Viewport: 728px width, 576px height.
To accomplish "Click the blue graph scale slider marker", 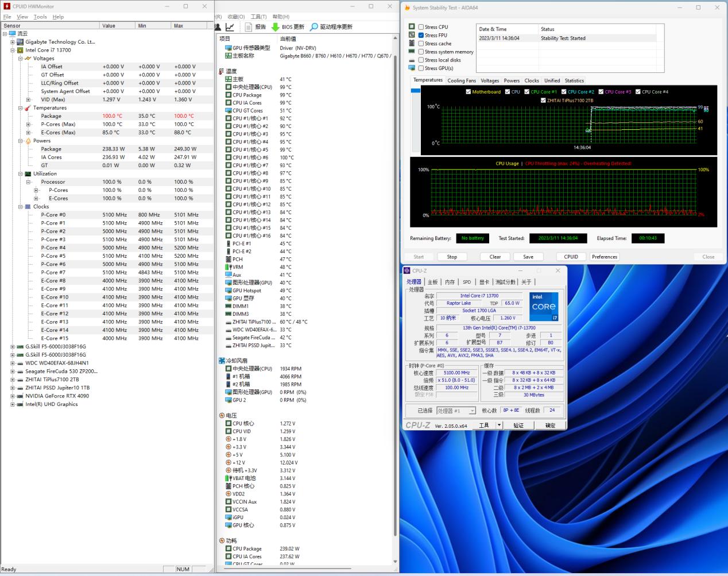I will [x=416, y=91].
